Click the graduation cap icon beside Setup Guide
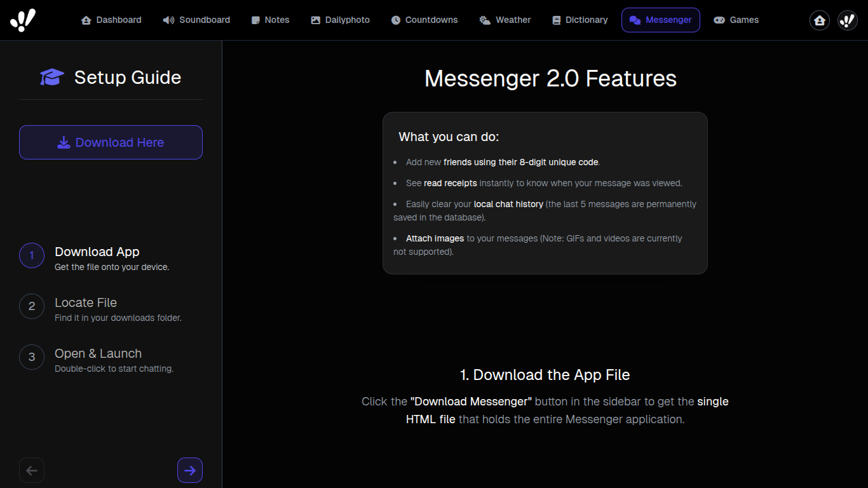 [51, 76]
